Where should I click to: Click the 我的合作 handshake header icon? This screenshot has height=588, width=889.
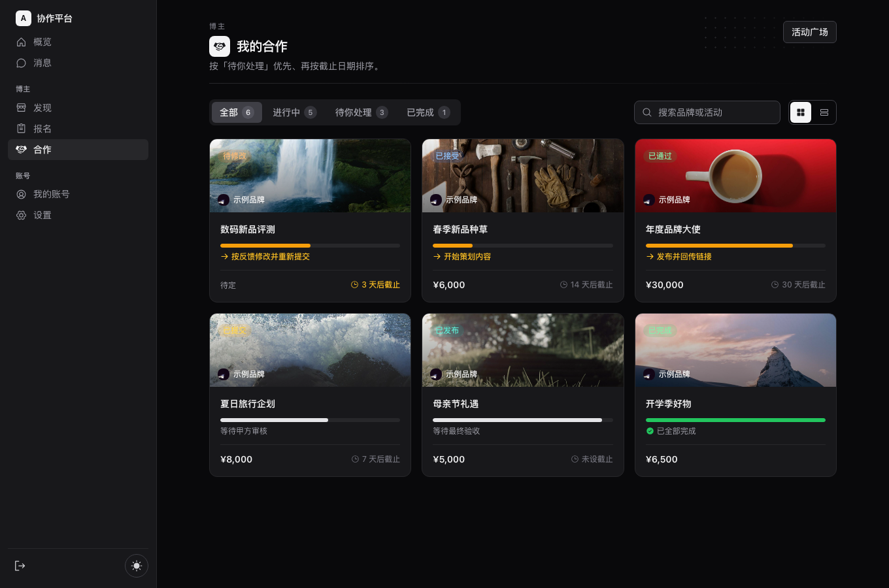click(x=220, y=46)
